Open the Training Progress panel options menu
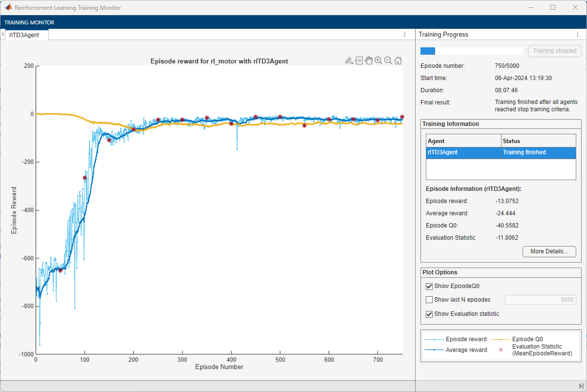Image resolution: width=587 pixels, height=392 pixels. (x=578, y=35)
